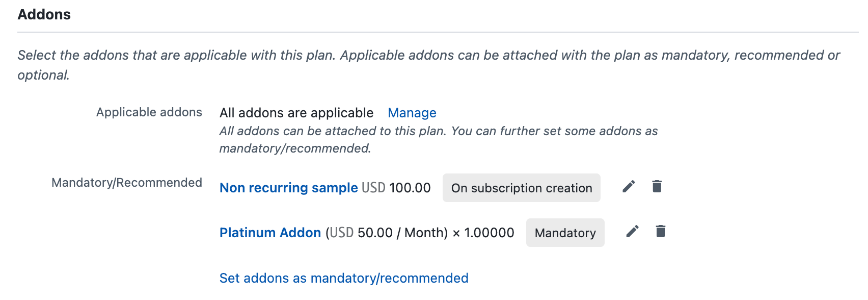Remove Platinum Addon using trash icon
The height and width of the screenshot is (300, 868).
click(x=661, y=232)
